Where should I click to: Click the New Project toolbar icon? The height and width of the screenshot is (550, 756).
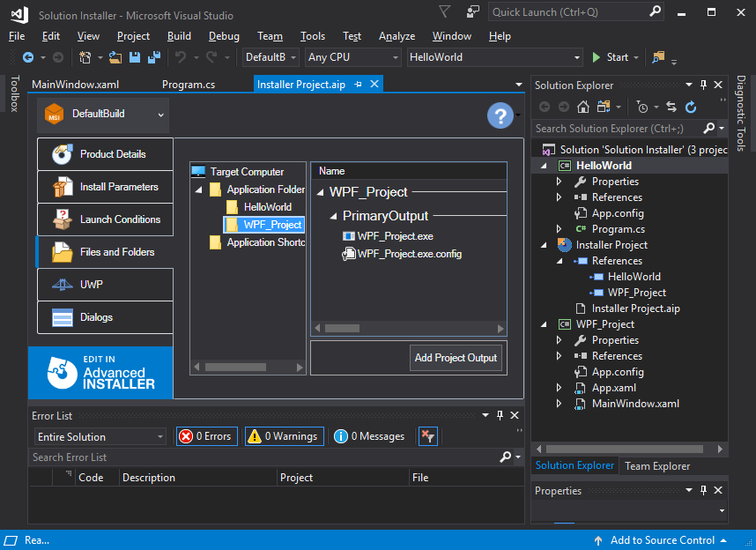pos(85,57)
